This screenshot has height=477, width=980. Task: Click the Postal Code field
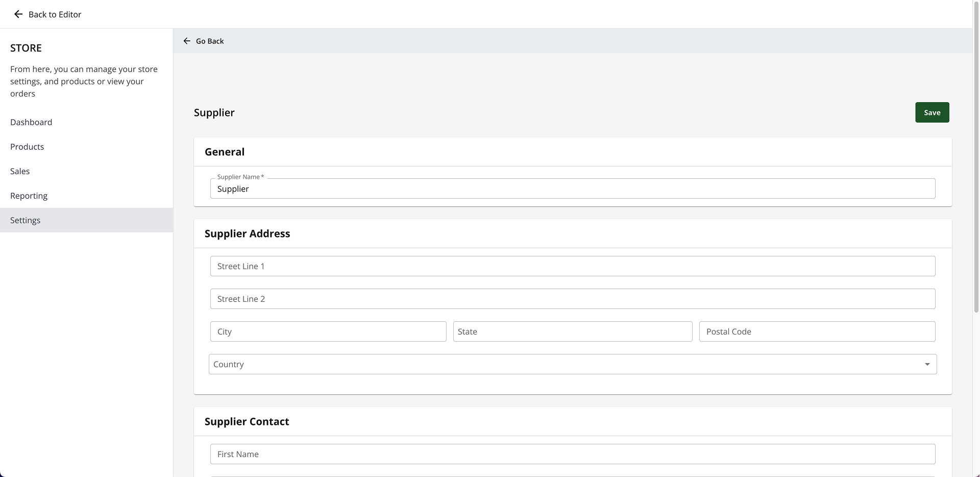pos(817,331)
